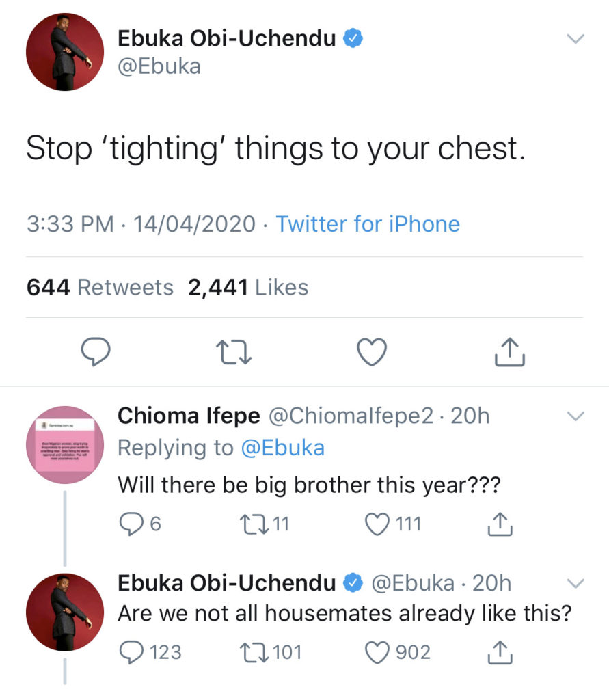The height and width of the screenshot is (700, 609).
Task: View the 644 Retweets list
Action: click(x=100, y=288)
